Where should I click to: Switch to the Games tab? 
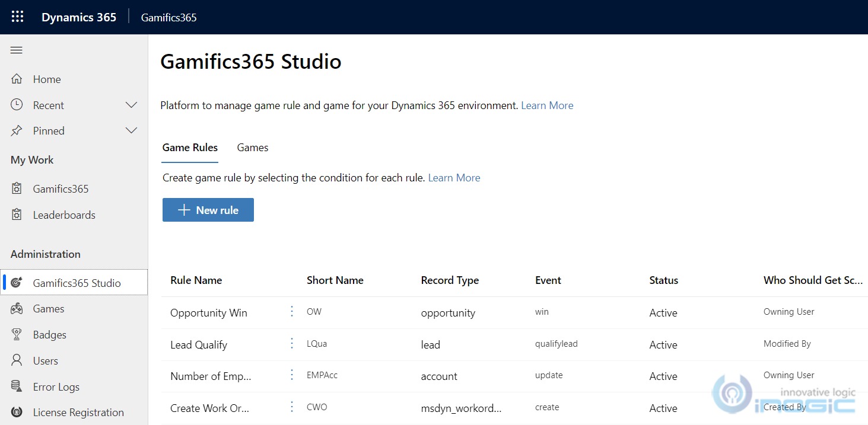point(253,148)
